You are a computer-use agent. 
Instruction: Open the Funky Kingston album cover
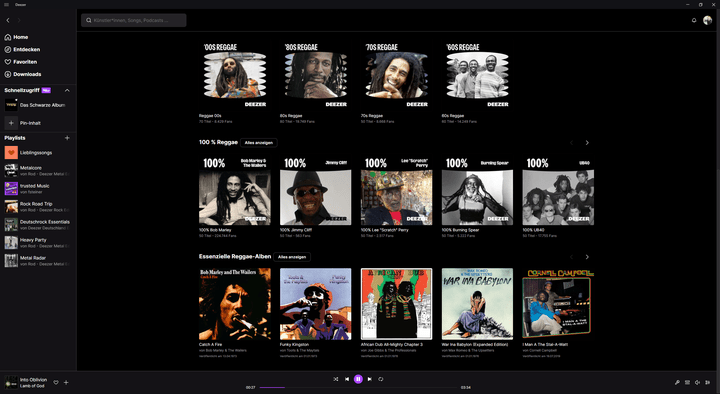pyautogui.click(x=315, y=304)
